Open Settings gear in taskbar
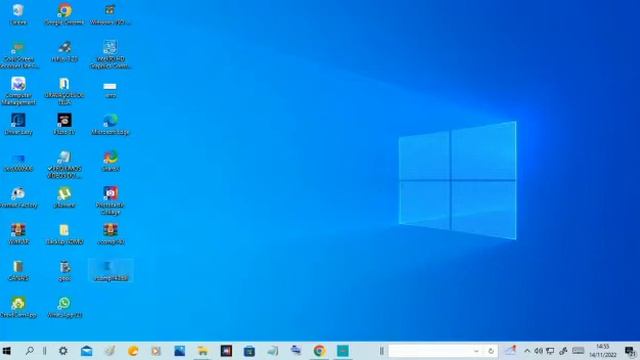Image resolution: width=640 pixels, height=360 pixels. [63, 351]
